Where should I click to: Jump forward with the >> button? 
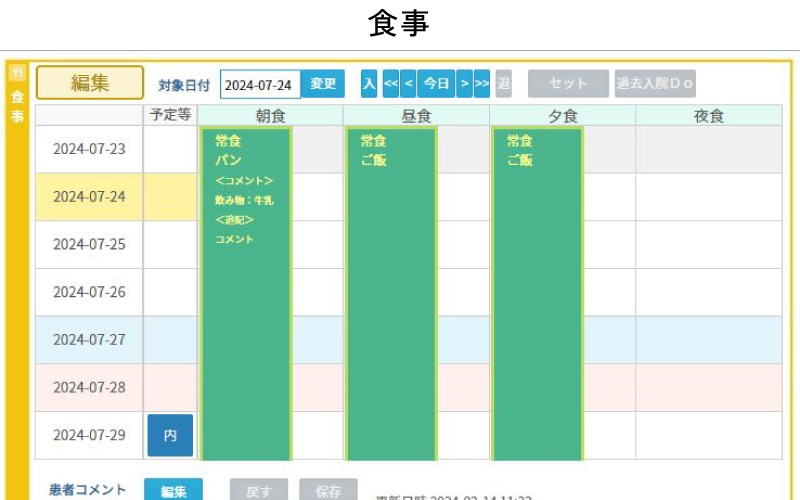(482, 84)
